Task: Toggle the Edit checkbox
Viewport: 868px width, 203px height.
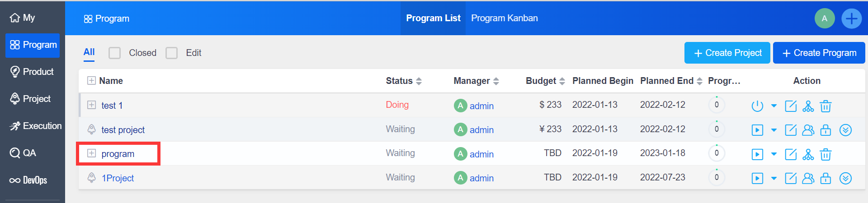Action: coord(172,53)
